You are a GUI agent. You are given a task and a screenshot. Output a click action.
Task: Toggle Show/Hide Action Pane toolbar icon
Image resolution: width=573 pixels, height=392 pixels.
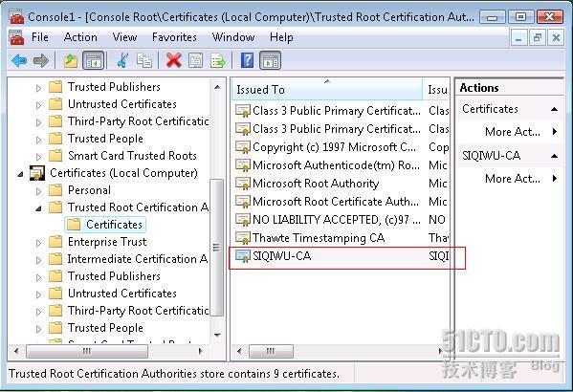click(x=271, y=60)
